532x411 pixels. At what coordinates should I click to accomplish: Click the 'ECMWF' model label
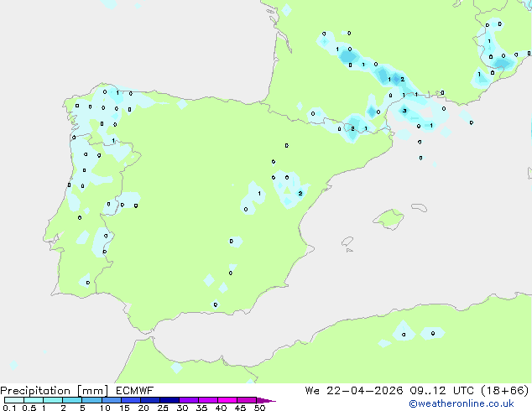point(134,391)
